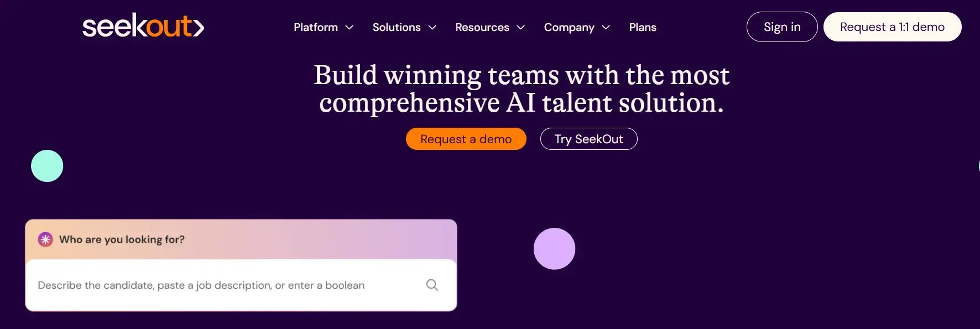Focus the candidate description search field
This screenshot has width=980, height=329.
pos(241,285)
